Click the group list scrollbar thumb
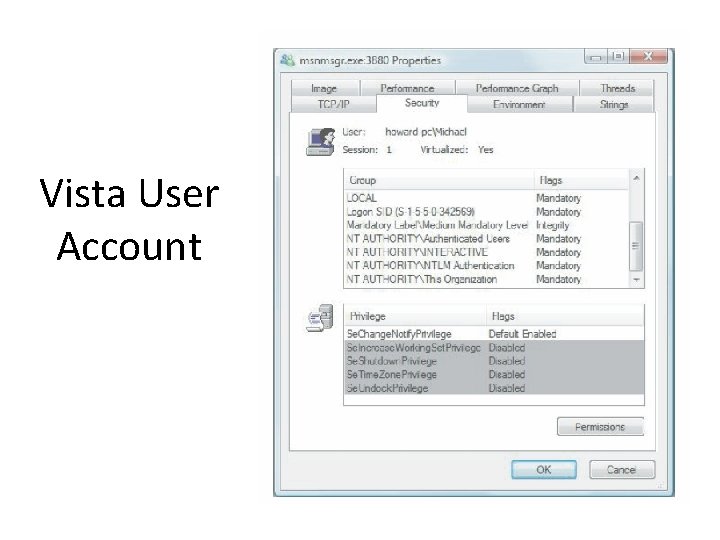This screenshot has width=720, height=540. [x=636, y=246]
